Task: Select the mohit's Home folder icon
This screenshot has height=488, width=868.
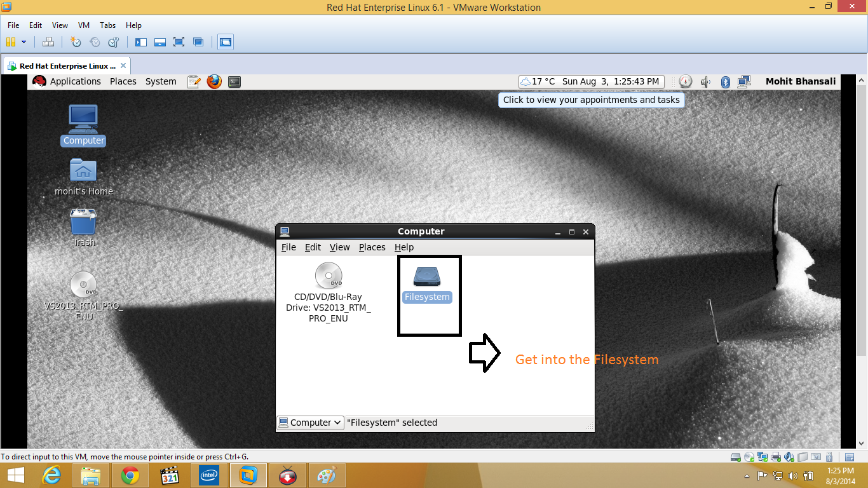Action: tap(83, 177)
